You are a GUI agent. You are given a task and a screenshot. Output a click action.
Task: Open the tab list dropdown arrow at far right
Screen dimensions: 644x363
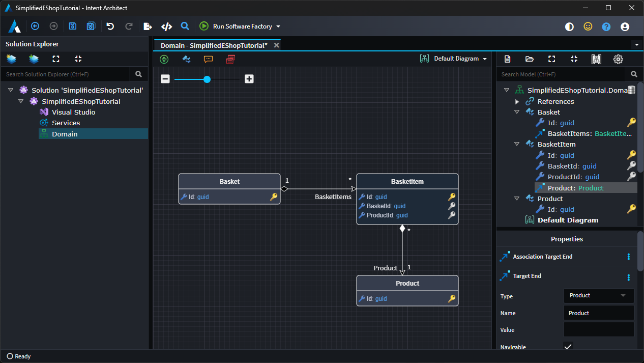[637, 45]
